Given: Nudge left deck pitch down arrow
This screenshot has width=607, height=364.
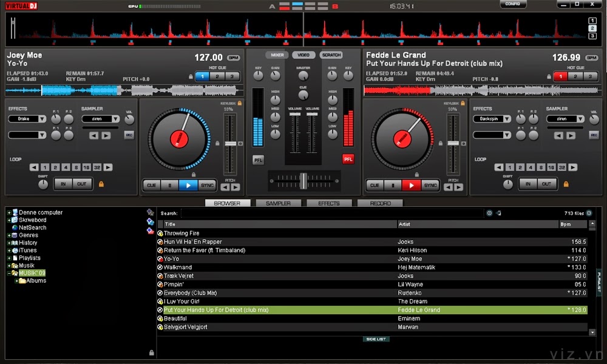Looking at the screenshot, I should point(225,187).
